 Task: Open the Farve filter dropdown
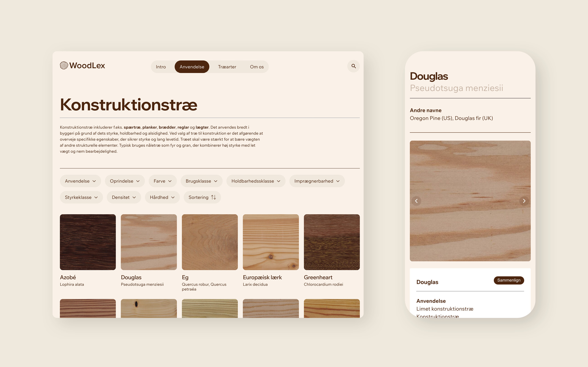click(163, 181)
